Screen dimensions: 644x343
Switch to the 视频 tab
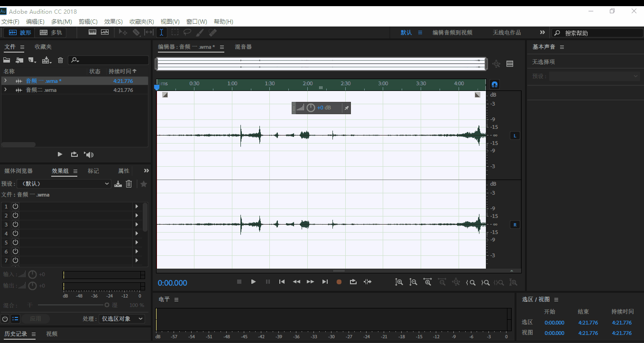coord(52,334)
